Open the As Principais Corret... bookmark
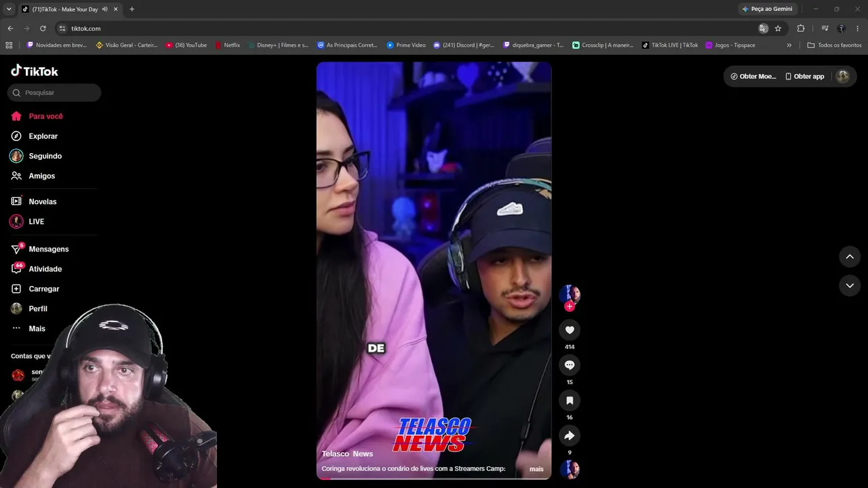Image resolution: width=868 pixels, height=488 pixels. 347,45
